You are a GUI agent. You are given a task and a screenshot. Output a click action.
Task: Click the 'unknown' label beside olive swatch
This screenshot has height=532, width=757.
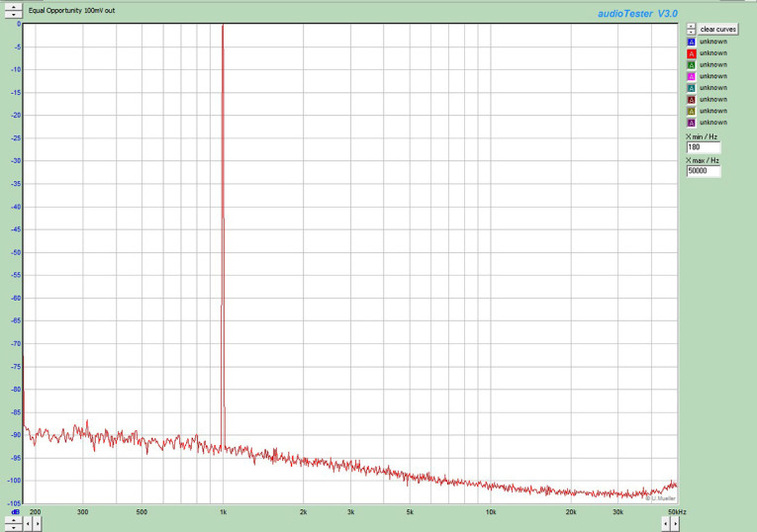[713, 111]
